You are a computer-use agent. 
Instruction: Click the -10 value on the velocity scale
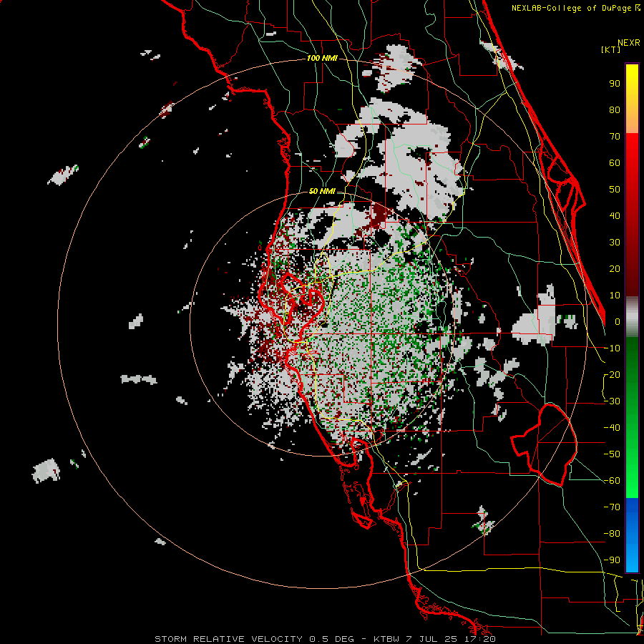click(x=612, y=348)
